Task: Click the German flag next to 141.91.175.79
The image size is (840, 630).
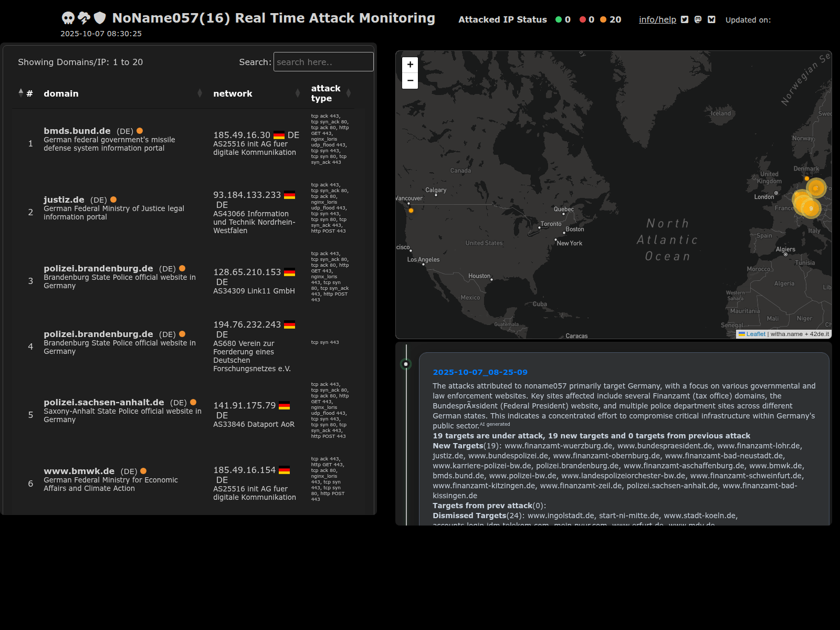Action: 284,405
